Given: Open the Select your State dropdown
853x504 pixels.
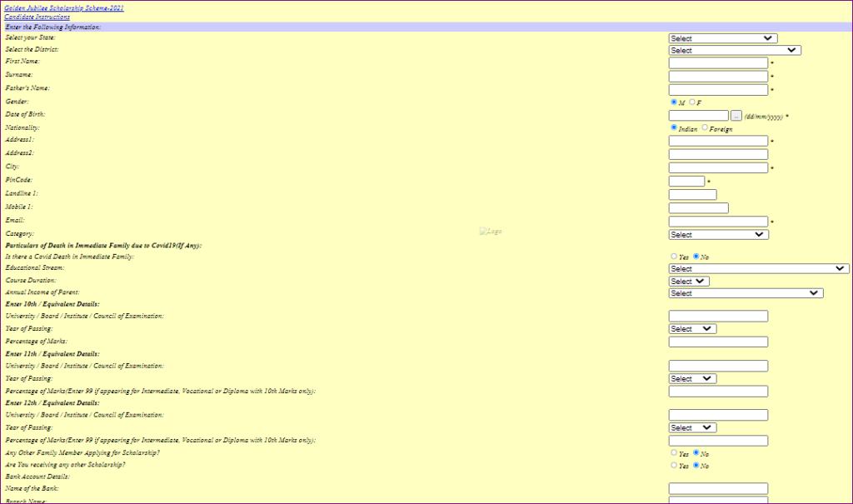Looking at the screenshot, I should [722, 38].
